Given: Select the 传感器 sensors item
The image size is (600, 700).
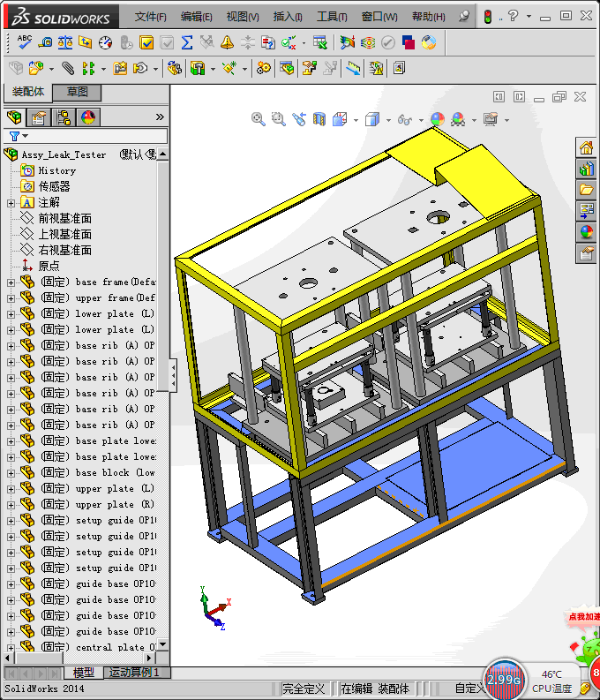Looking at the screenshot, I should pyautogui.click(x=55, y=186).
